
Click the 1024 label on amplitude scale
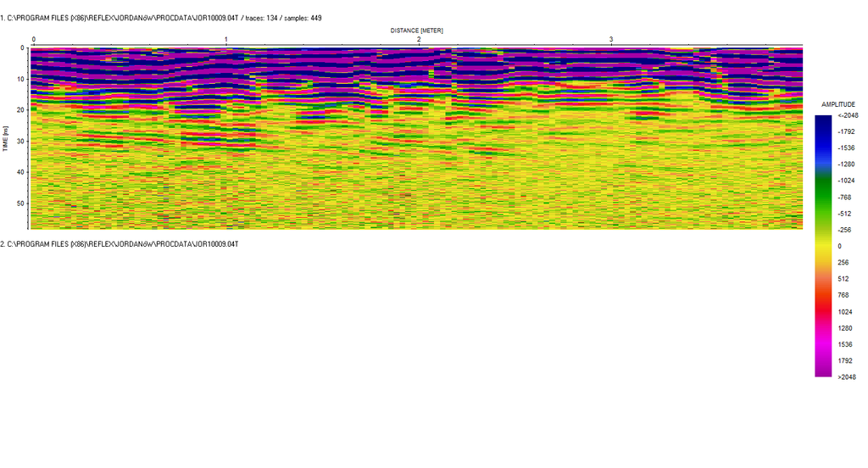click(844, 311)
